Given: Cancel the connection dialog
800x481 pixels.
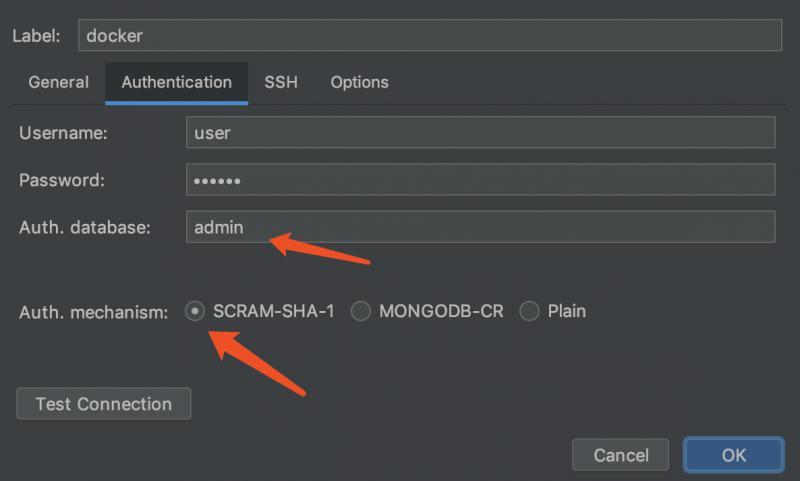Looking at the screenshot, I should [620, 454].
